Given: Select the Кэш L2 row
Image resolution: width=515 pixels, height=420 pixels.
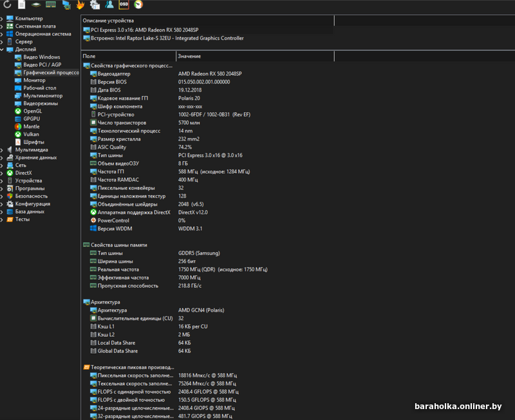Looking at the screenshot, I should pos(207,334).
